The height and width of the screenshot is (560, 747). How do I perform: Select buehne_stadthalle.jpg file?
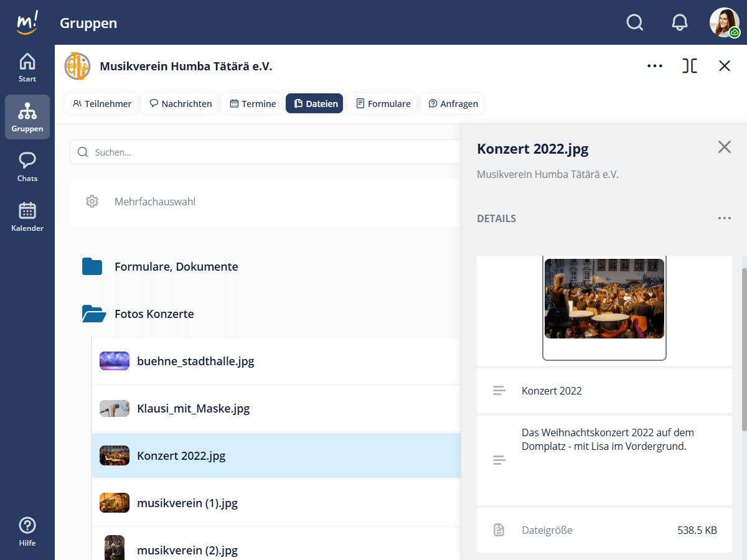[x=276, y=361]
